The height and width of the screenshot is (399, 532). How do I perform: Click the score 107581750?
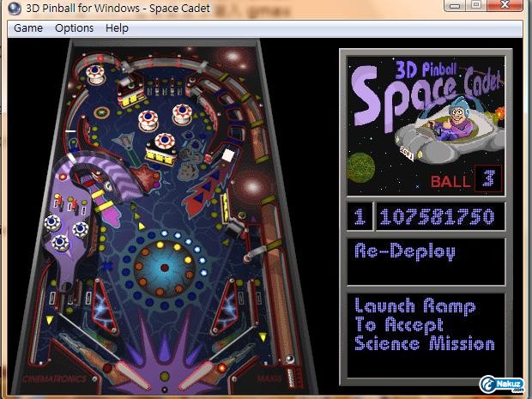point(438,216)
